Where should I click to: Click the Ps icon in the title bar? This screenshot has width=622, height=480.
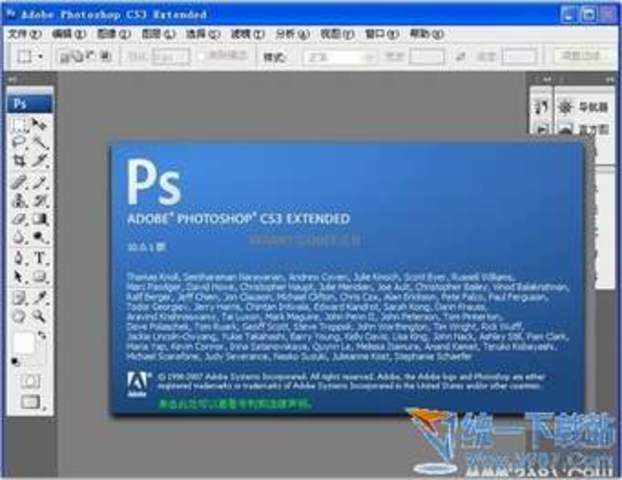(x=11, y=14)
